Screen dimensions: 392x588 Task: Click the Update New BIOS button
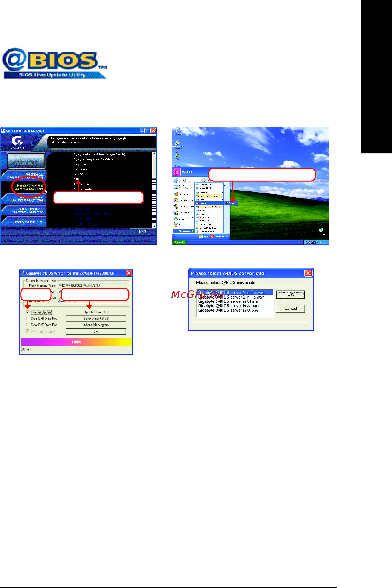[96, 312]
